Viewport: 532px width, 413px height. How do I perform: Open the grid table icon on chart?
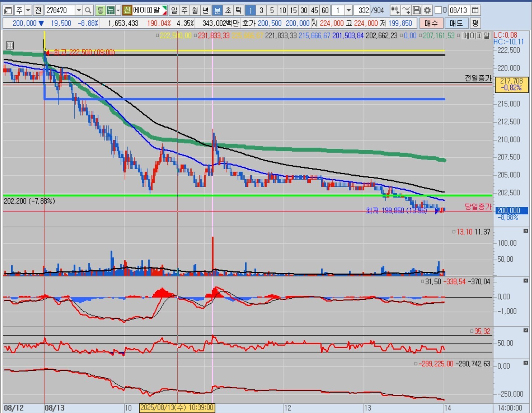(x=10, y=45)
